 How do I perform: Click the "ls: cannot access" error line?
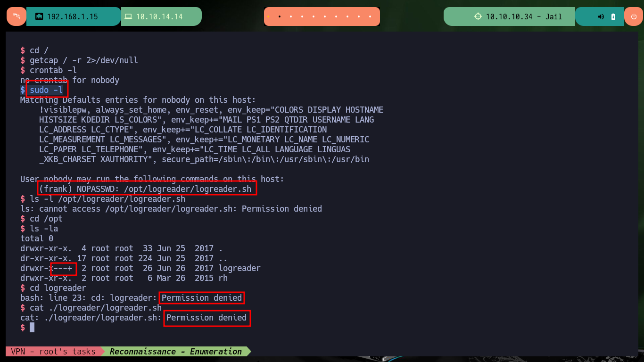171,209
